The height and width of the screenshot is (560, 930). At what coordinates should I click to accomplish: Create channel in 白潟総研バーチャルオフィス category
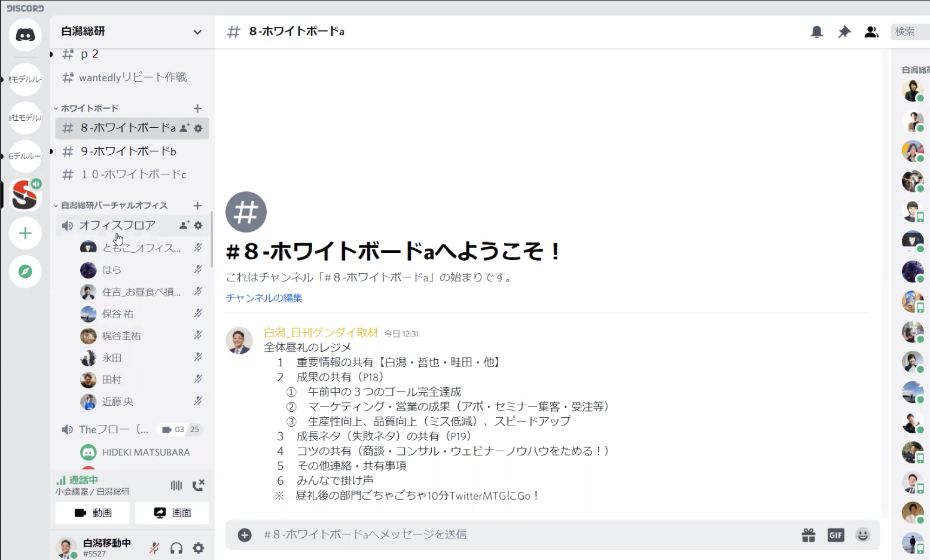click(x=197, y=206)
